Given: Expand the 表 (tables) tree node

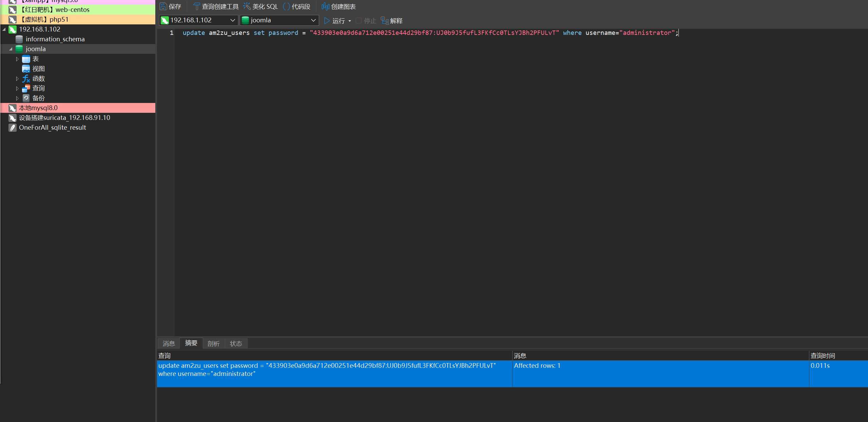Looking at the screenshot, I should 17,59.
